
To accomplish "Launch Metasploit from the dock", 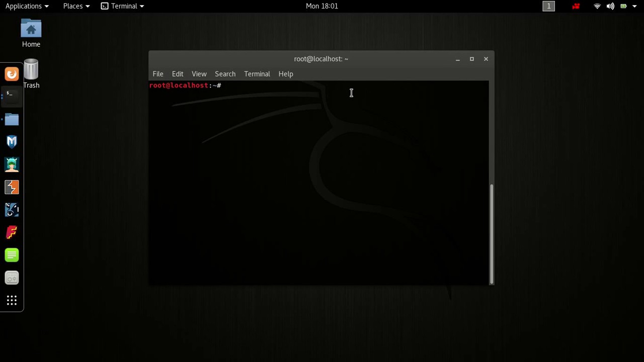I will coord(12,142).
